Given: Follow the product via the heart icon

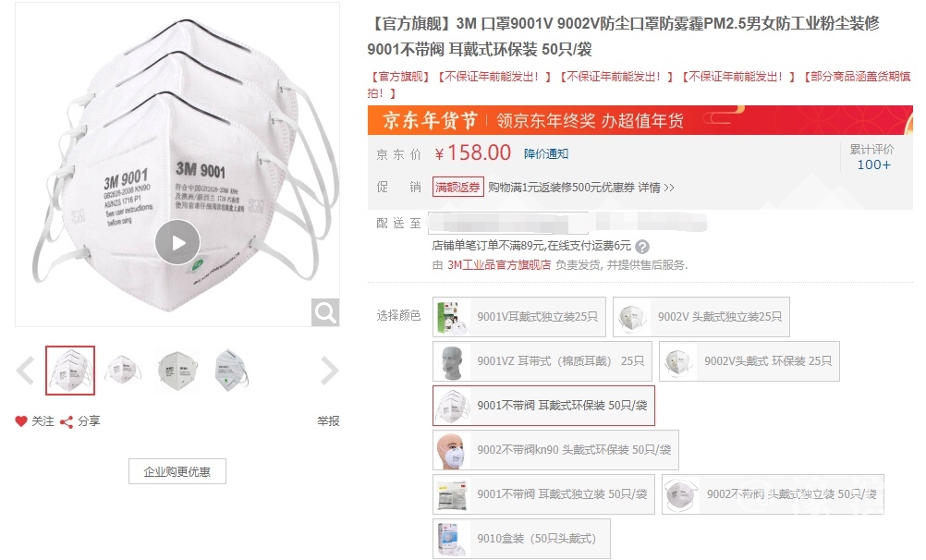Looking at the screenshot, I should [21, 421].
